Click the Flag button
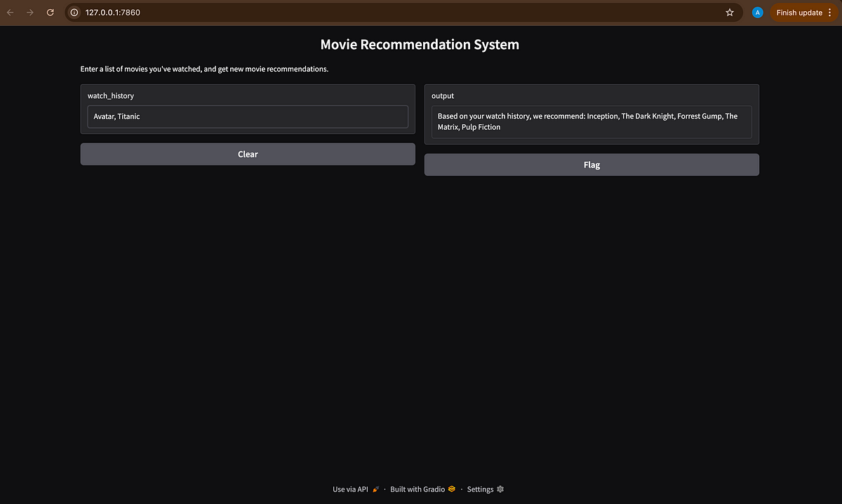842x504 pixels. click(592, 165)
